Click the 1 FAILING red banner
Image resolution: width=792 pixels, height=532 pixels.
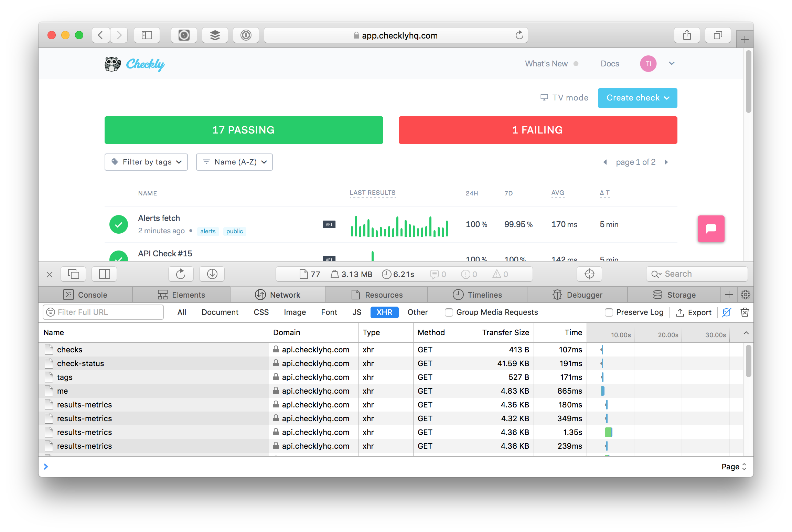(x=538, y=130)
